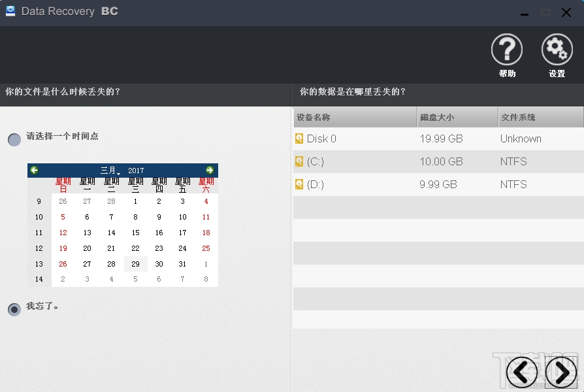Viewport: 584px width, 392px height.
Task: Click the 10.00 GB size cell
Action: point(442,161)
